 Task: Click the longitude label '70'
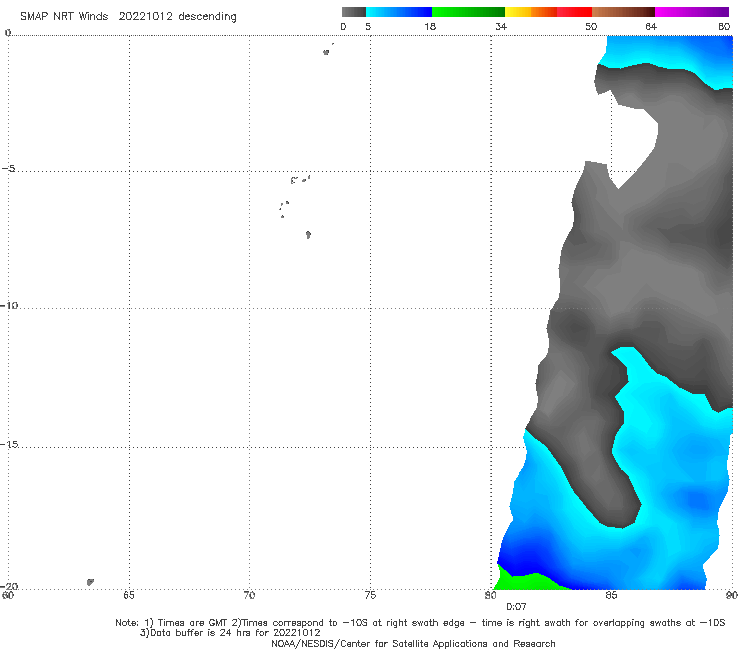point(249,595)
